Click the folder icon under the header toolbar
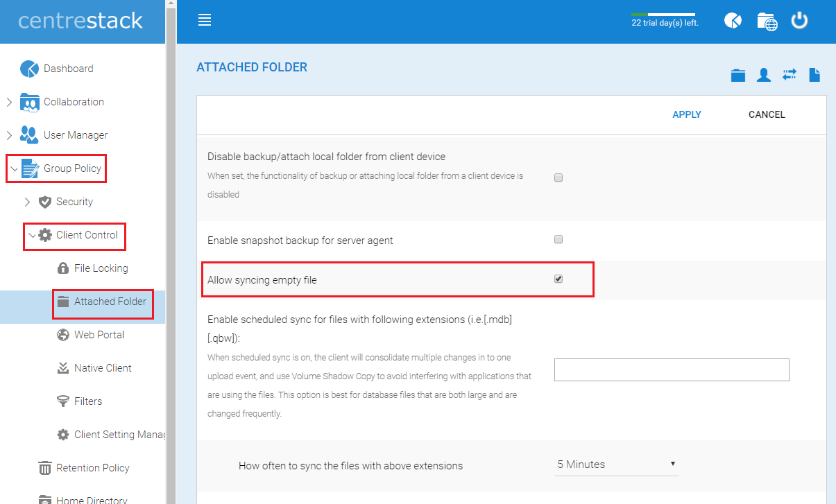836x504 pixels. click(738, 75)
